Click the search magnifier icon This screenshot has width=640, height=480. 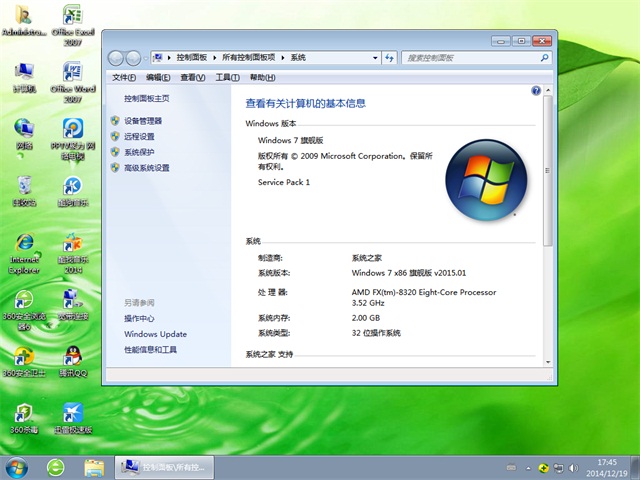(x=544, y=58)
